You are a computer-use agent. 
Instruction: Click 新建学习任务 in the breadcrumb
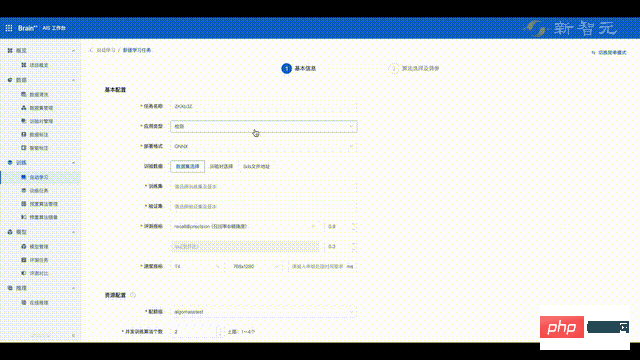click(x=137, y=50)
